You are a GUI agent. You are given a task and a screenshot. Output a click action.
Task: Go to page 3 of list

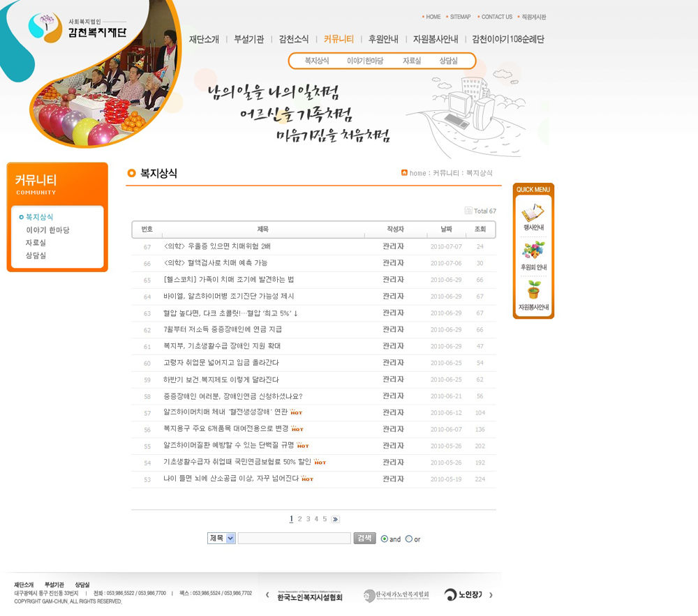point(308,519)
